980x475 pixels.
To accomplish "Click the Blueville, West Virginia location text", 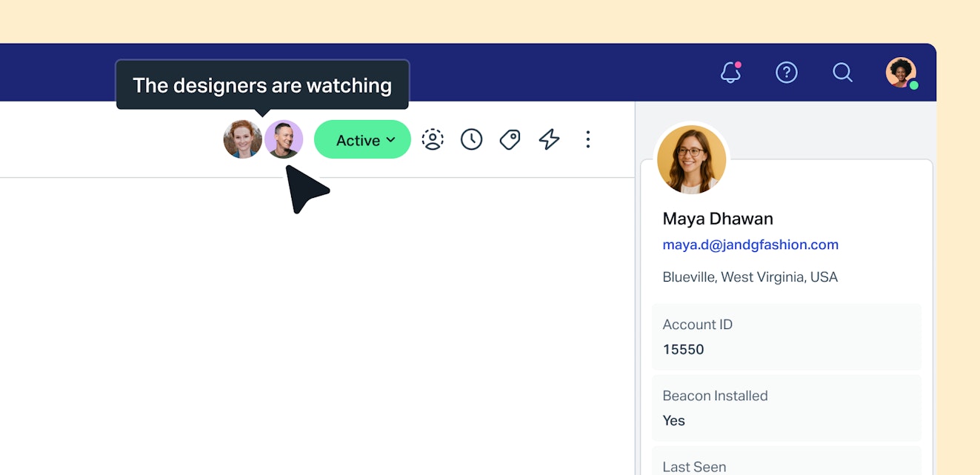I will [x=750, y=277].
